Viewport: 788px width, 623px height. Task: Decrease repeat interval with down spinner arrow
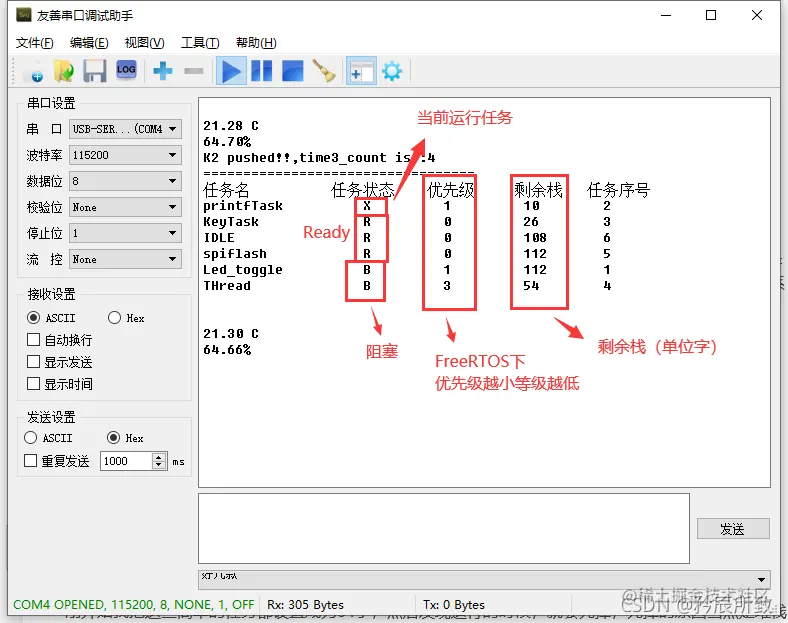(159, 465)
